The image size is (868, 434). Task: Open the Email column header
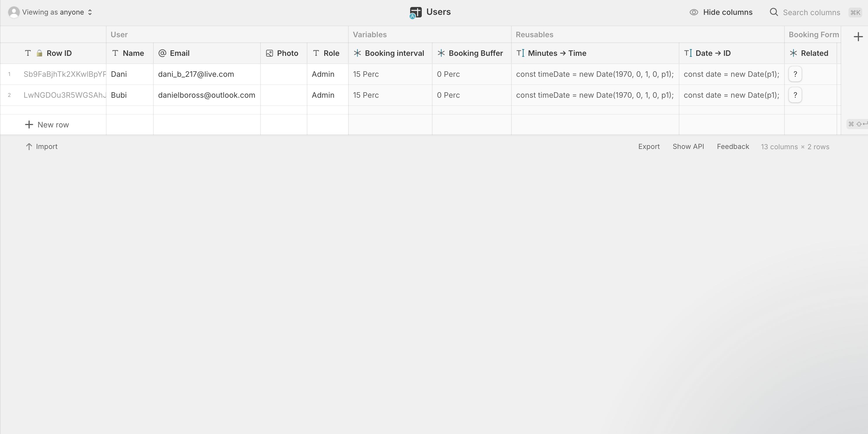[207, 53]
